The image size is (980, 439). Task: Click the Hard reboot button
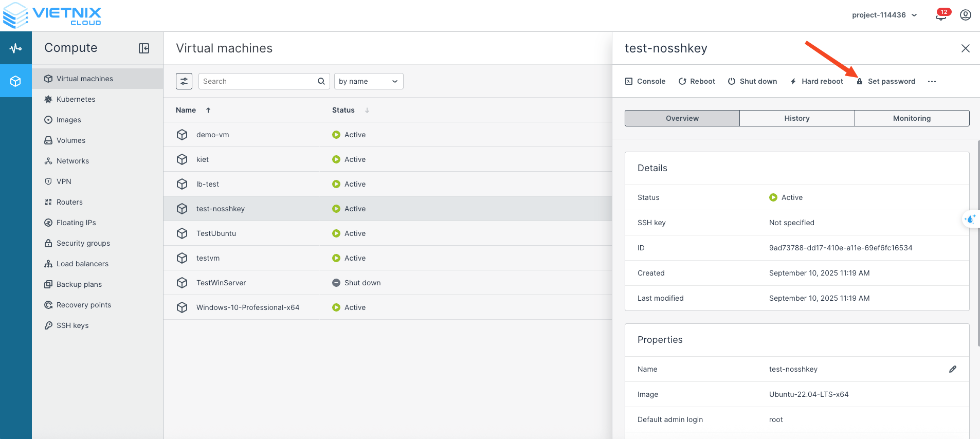pyautogui.click(x=816, y=81)
